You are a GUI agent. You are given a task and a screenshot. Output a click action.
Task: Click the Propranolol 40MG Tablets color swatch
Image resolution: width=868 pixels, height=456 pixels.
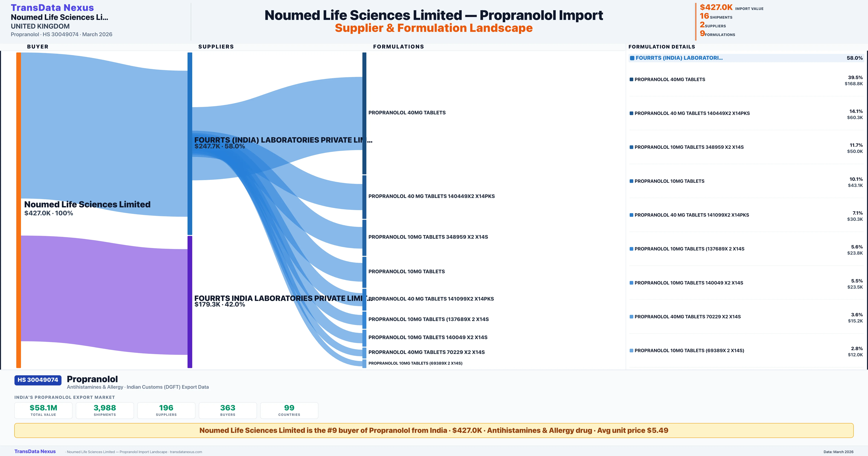pyautogui.click(x=631, y=80)
